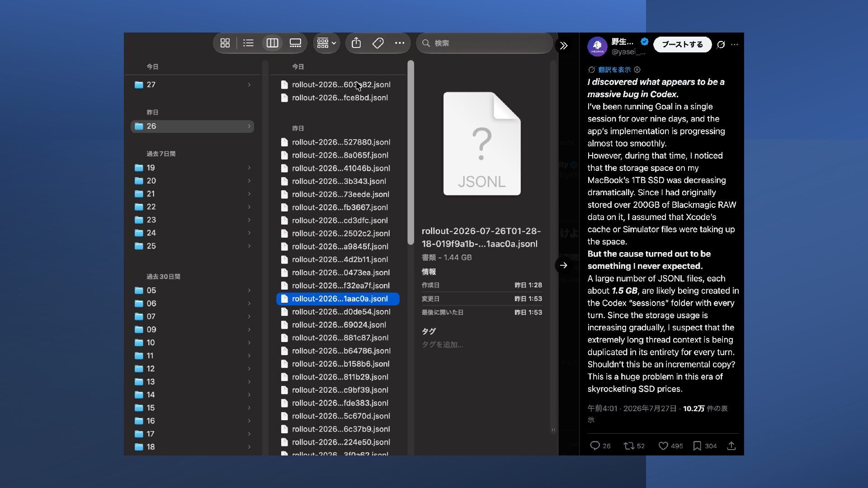Expand the chevron on folder 21

(249, 194)
